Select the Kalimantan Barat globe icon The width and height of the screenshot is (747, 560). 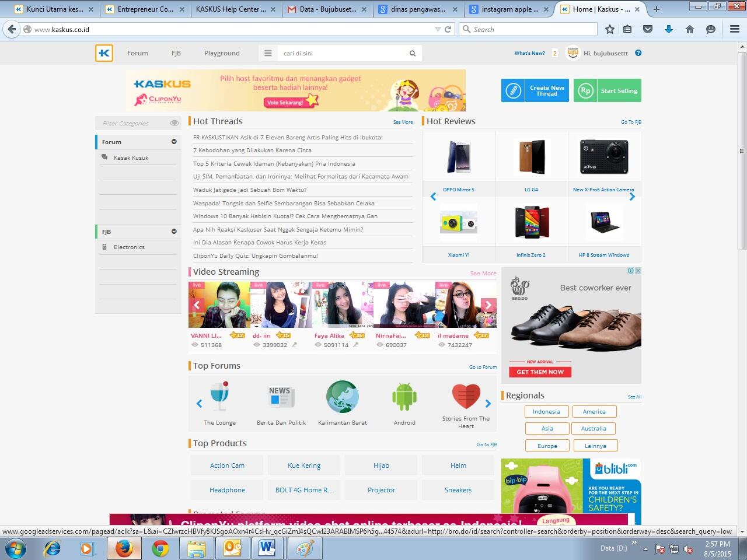coord(343,397)
